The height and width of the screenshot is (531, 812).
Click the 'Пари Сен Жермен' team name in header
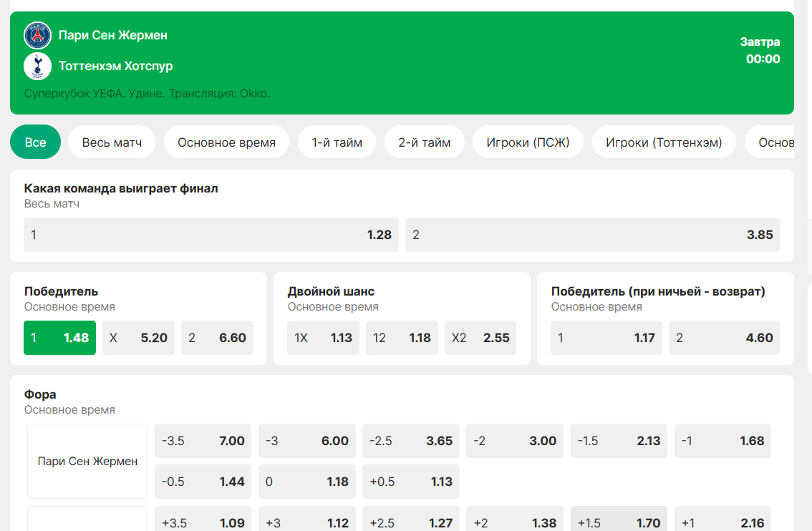113,35
